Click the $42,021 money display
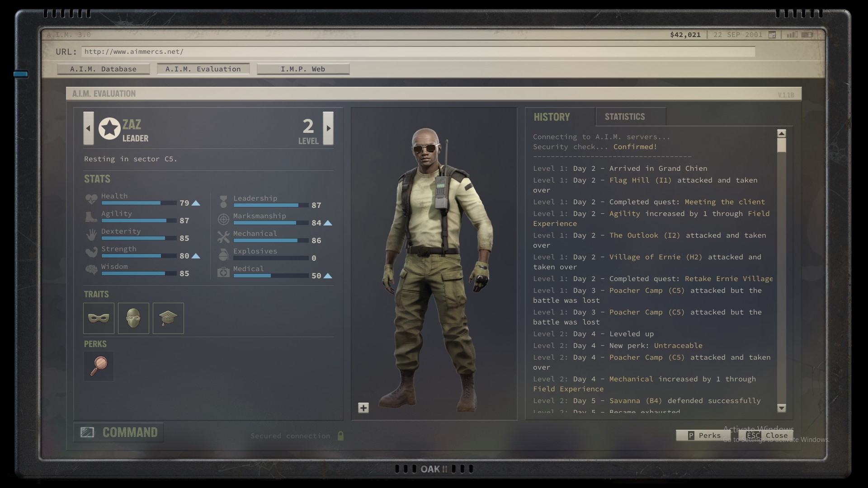 pyautogui.click(x=685, y=35)
